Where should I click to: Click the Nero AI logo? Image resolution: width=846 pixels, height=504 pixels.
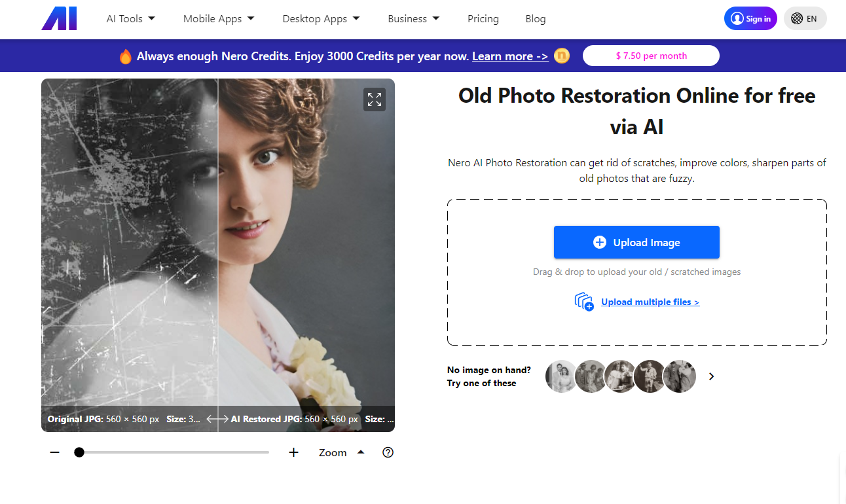(59, 18)
